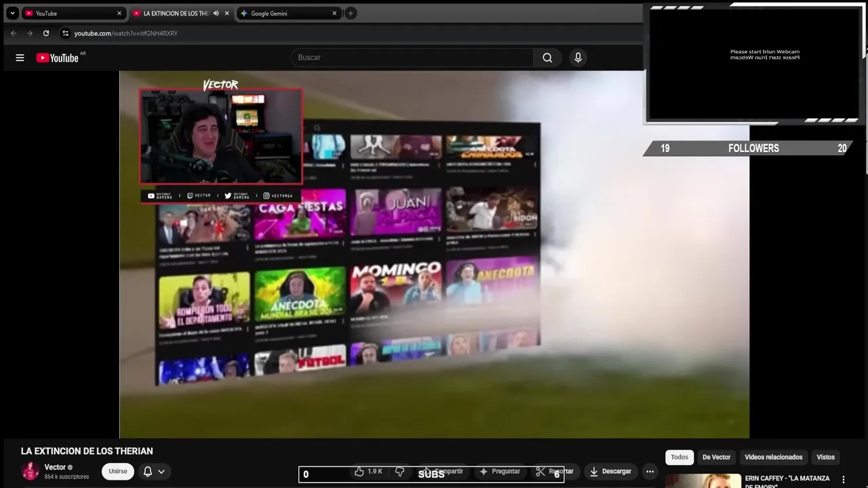Click the SUBS counter overlay bar
This screenshot has width=868, height=488.
pyautogui.click(x=431, y=474)
